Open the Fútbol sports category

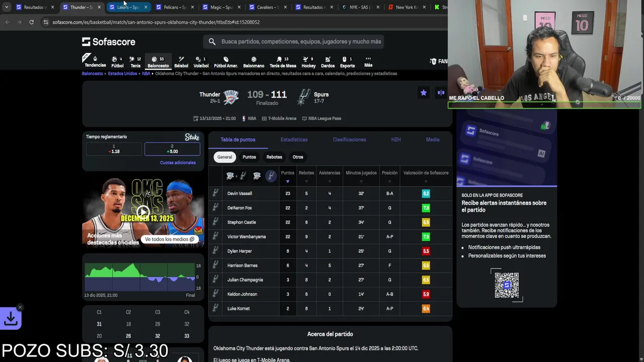click(x=117, y=62)
